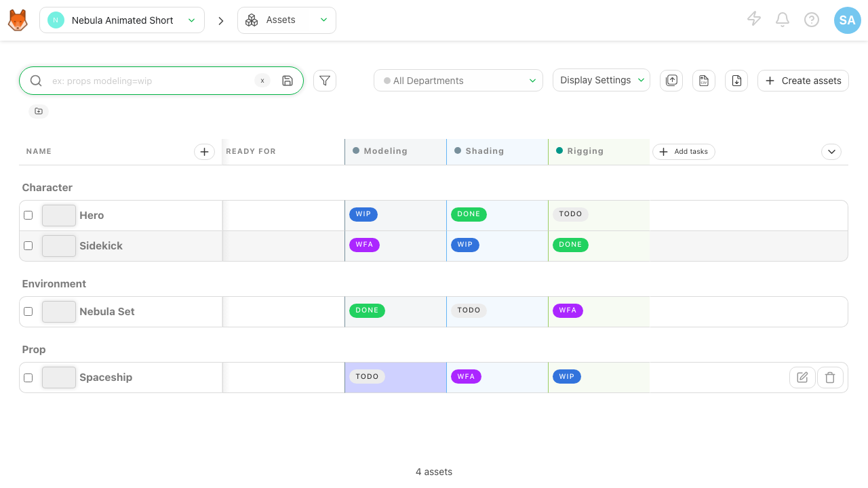The height and width of the screenshot is (488, 868).
Task: Open the Display Settings dropdown
Action: point(601,80)
